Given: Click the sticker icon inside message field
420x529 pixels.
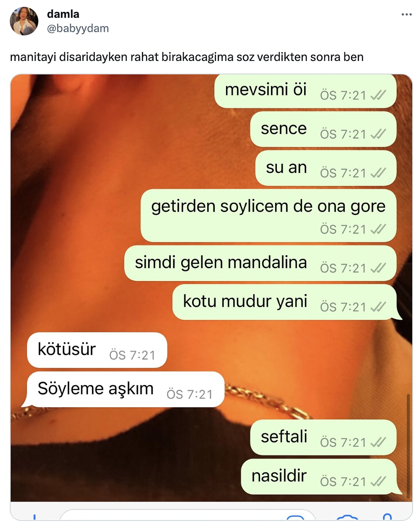Looking at the screenshot, I should tap(296, 517).
